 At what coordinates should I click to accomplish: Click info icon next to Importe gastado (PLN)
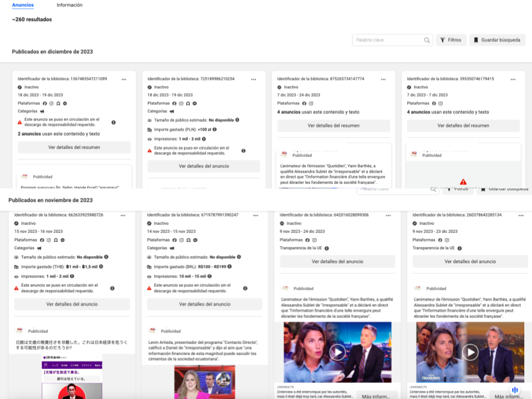coord(214,129)
